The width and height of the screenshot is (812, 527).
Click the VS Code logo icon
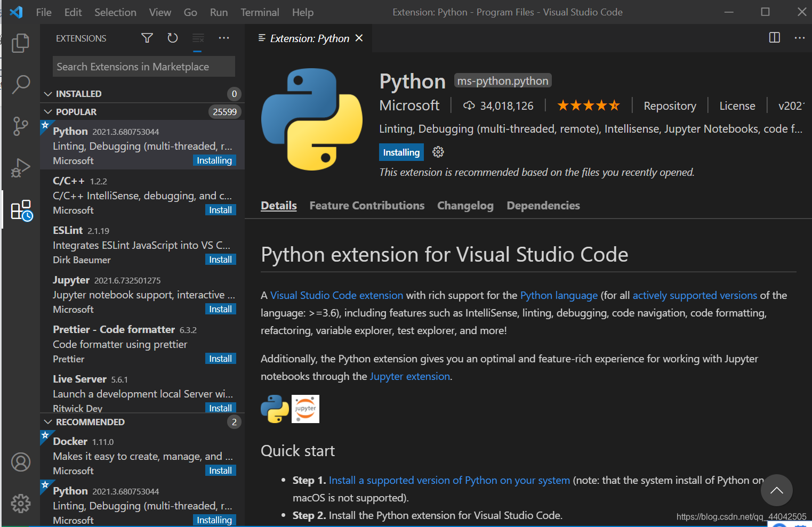tap(16, 12)
